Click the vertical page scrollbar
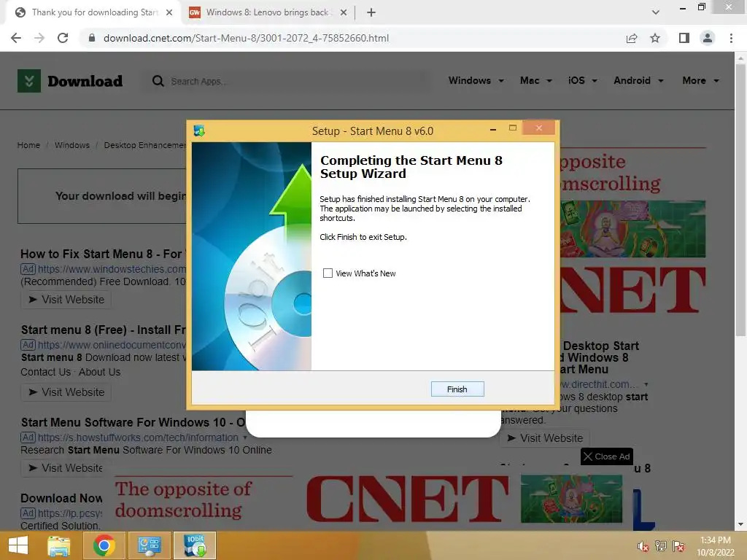This screenshot has height=560, width=747. (740, 200)
